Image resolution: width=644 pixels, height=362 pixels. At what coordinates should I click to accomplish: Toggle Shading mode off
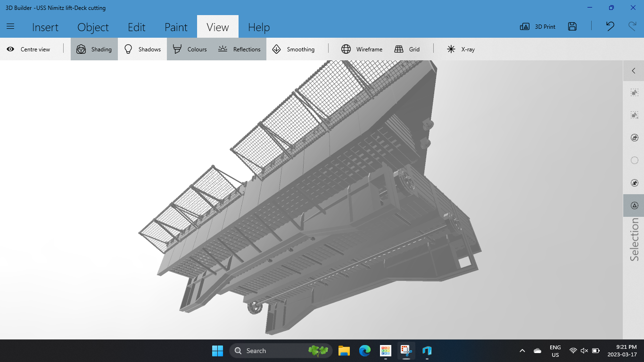pos(94,49)
